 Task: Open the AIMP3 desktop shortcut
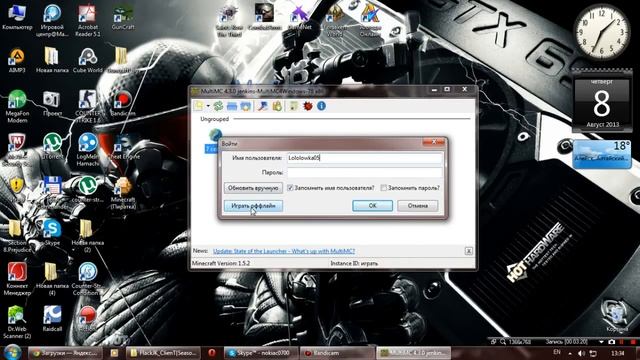coord(17,61)
